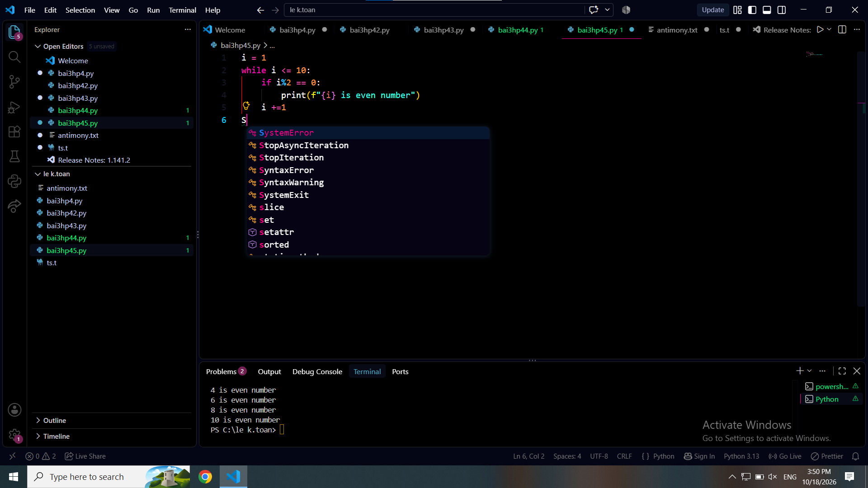Toggle the secondary side bar layout button
The height and width of the screenshot is (488, 868).
(782, 10)
